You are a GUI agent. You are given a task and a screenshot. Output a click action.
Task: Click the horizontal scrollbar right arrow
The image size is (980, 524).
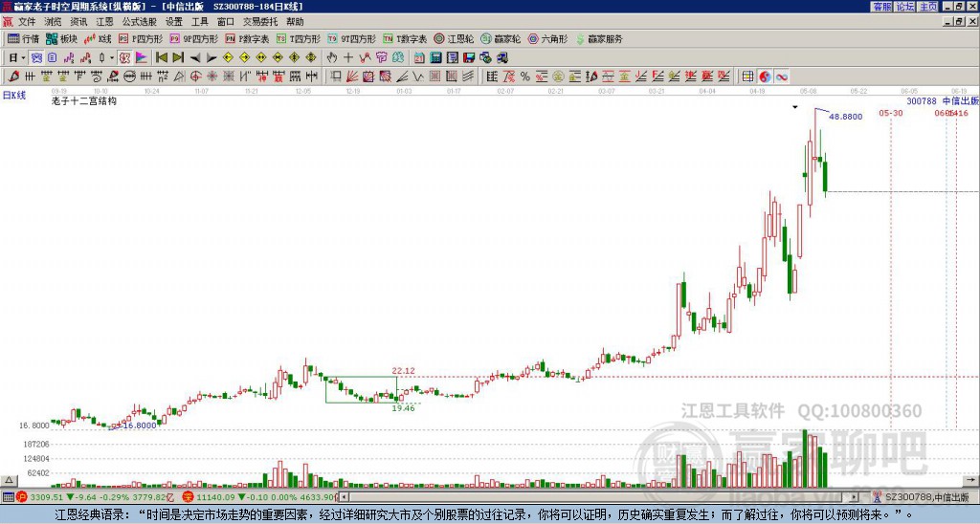[855, 497]
